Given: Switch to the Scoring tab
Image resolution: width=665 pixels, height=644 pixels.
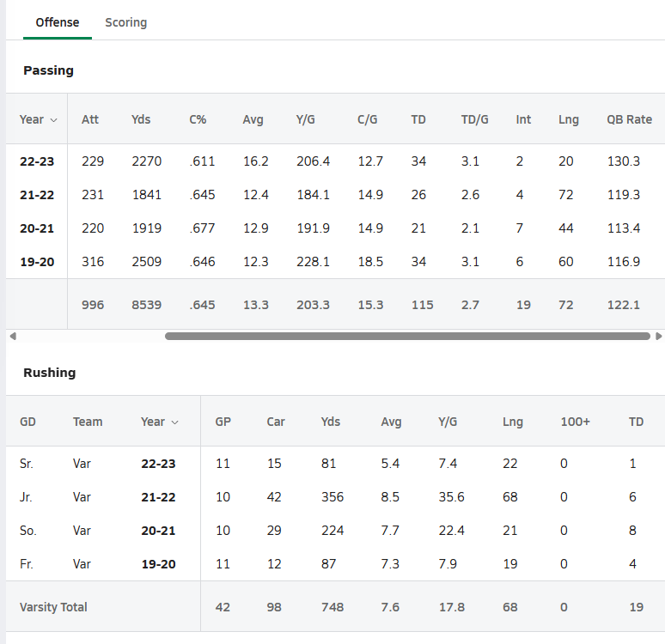Looking at the screenshot, I should (126, 22).
